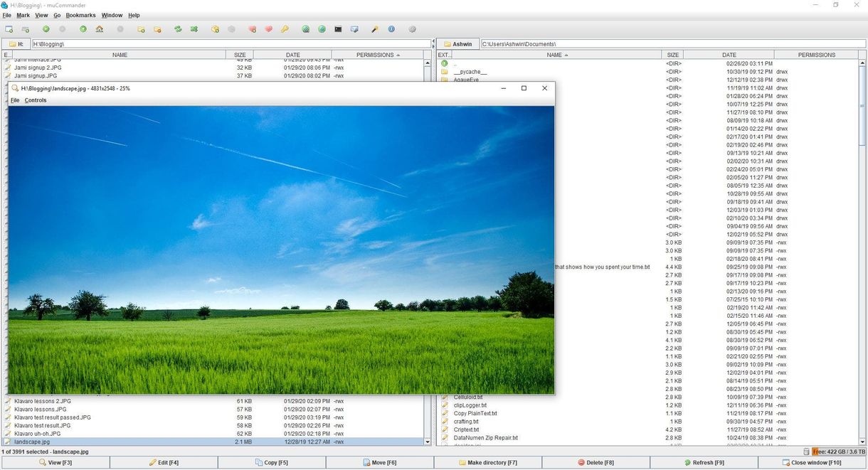
Task: Open Preferences via gear icon
Action: (412, 29)
